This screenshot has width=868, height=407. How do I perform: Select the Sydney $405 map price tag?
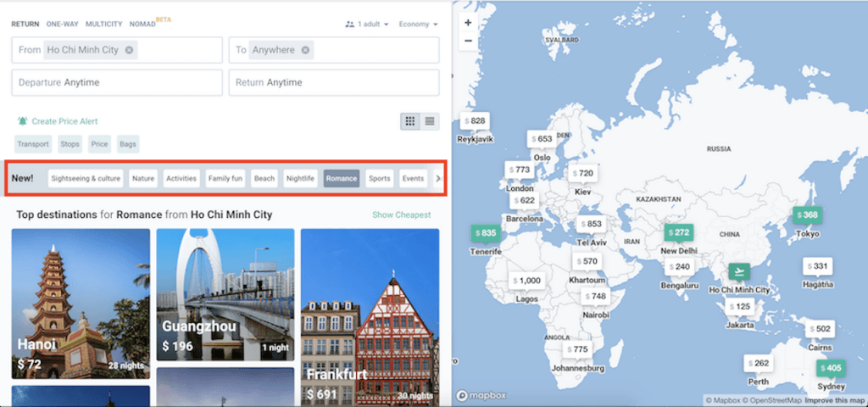point(831,369)
